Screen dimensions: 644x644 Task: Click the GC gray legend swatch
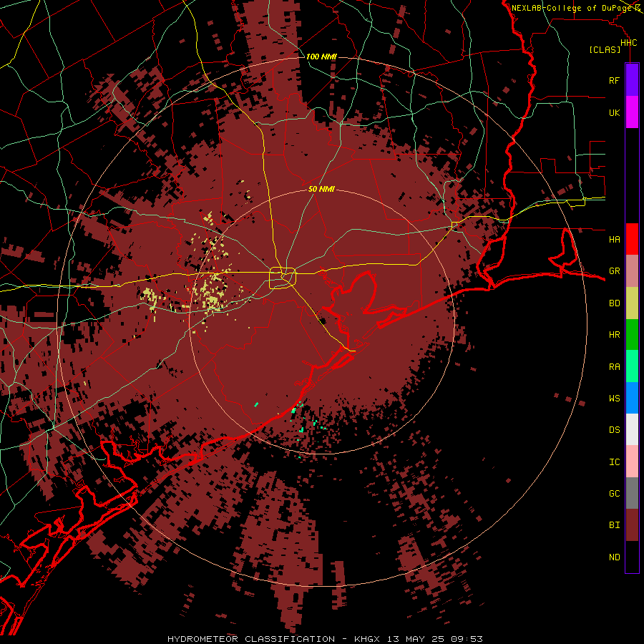(632, 493)
